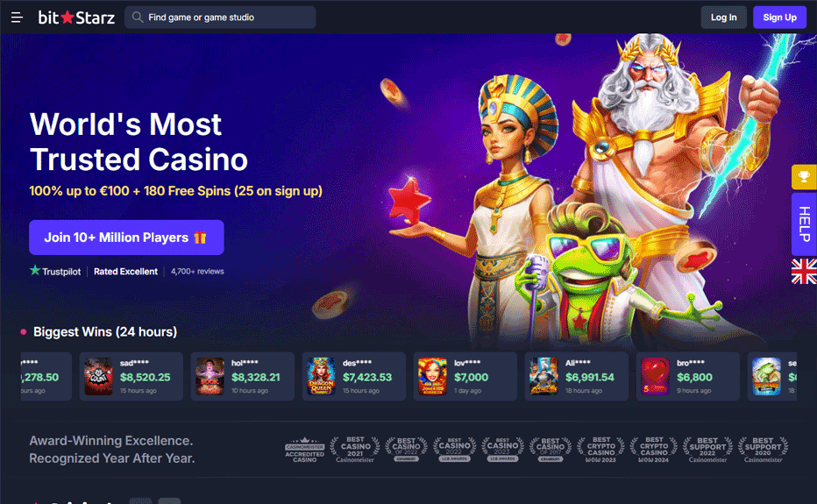Click the search magnifier icon
Image resolution: width=817 pixels, height=504 pixels.
[x=137, y=18]
